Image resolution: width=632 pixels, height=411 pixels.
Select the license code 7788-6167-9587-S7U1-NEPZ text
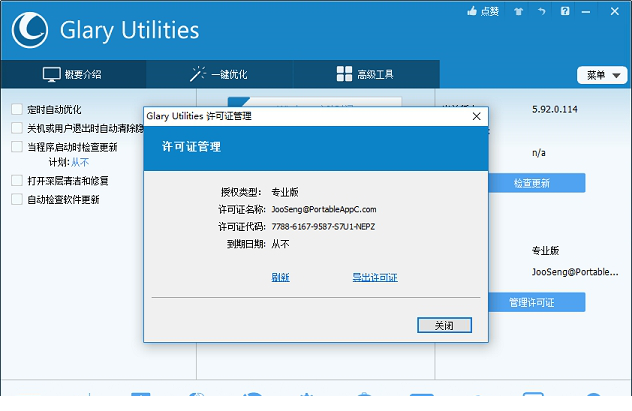pos(323,227)
